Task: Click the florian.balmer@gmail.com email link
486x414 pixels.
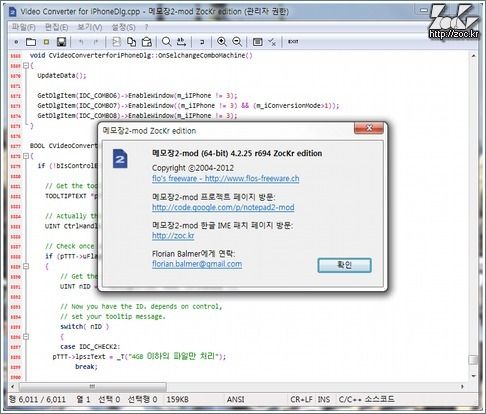Action: [x=197, y=264]
